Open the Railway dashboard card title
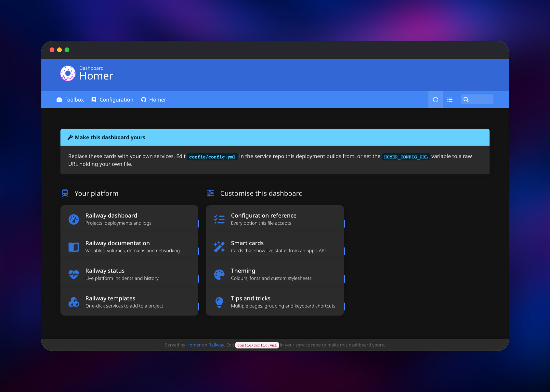 coord(111,216)
